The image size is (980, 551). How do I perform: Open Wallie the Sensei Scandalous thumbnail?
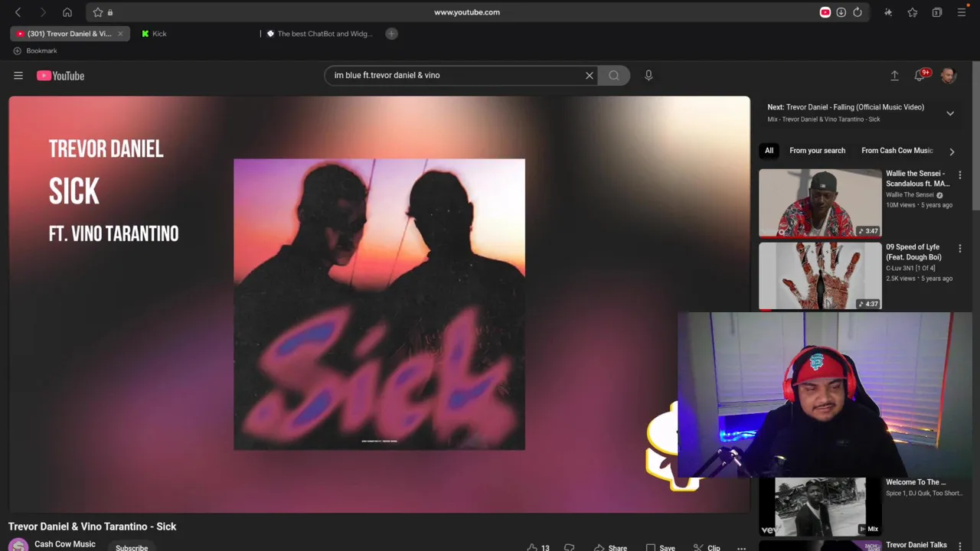coord(820,203)
